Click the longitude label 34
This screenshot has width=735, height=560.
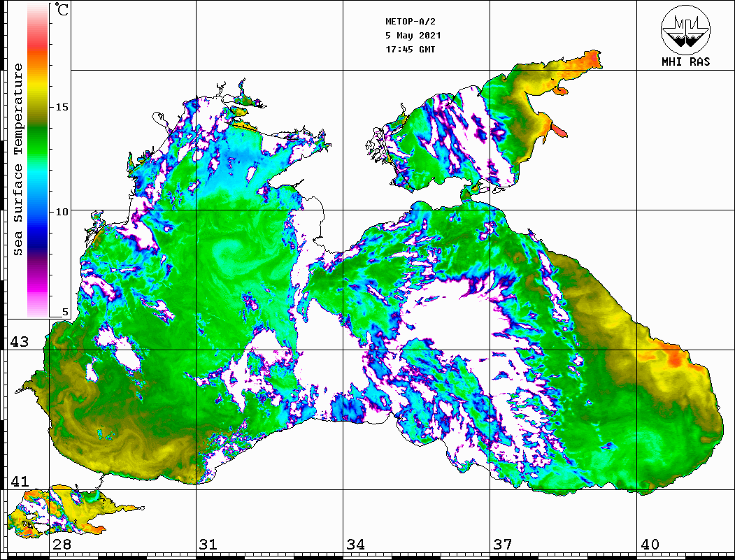pyautogui.click(x=356, y=544)
